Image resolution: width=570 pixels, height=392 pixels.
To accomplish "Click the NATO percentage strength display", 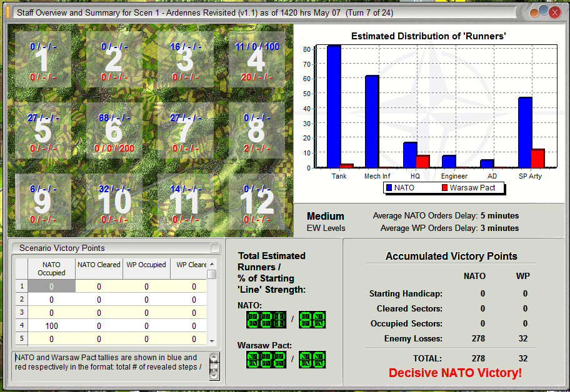I will 312,320.
